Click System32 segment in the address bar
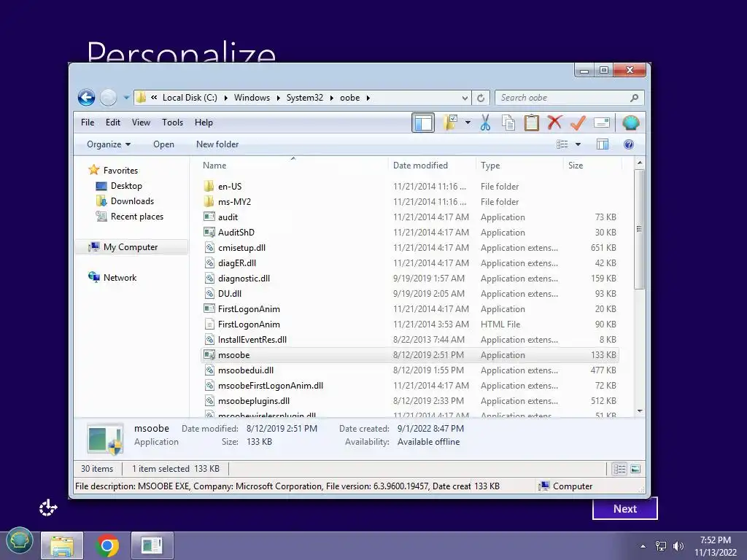Viewport: 747px width, 560px height. pyautogui.click(x=305, y=98)
